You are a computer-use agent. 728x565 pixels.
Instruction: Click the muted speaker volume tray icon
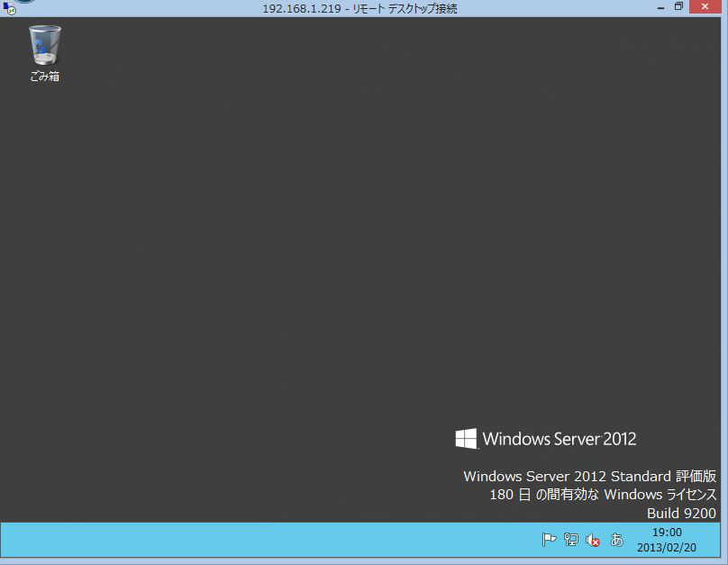tap(593, 540)
